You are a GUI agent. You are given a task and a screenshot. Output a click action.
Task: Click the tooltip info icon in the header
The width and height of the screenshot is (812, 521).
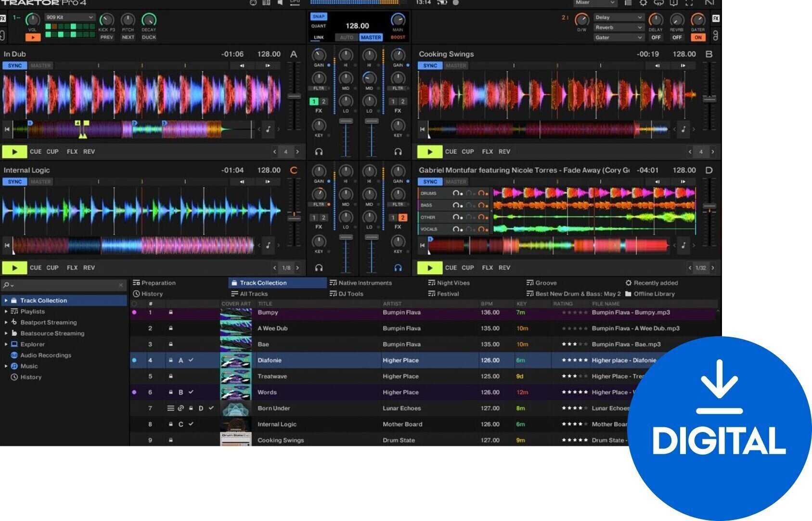pos(673,3)
